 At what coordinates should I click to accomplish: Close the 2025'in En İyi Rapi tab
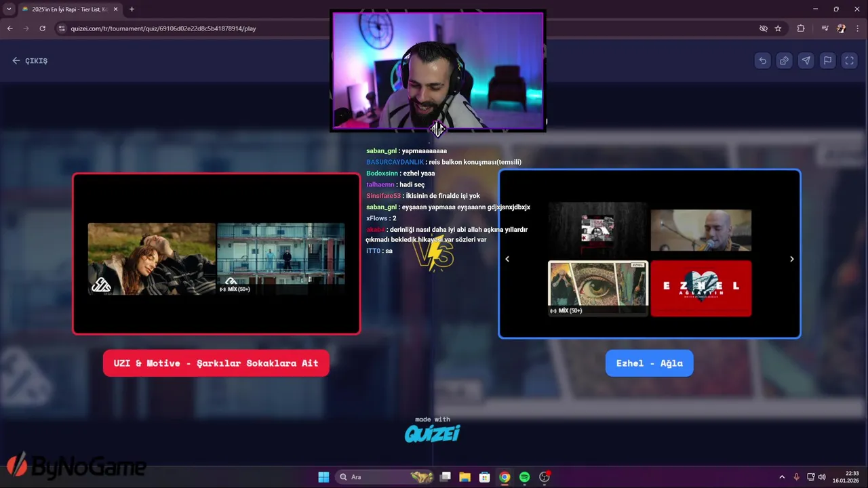coord(116,9)
